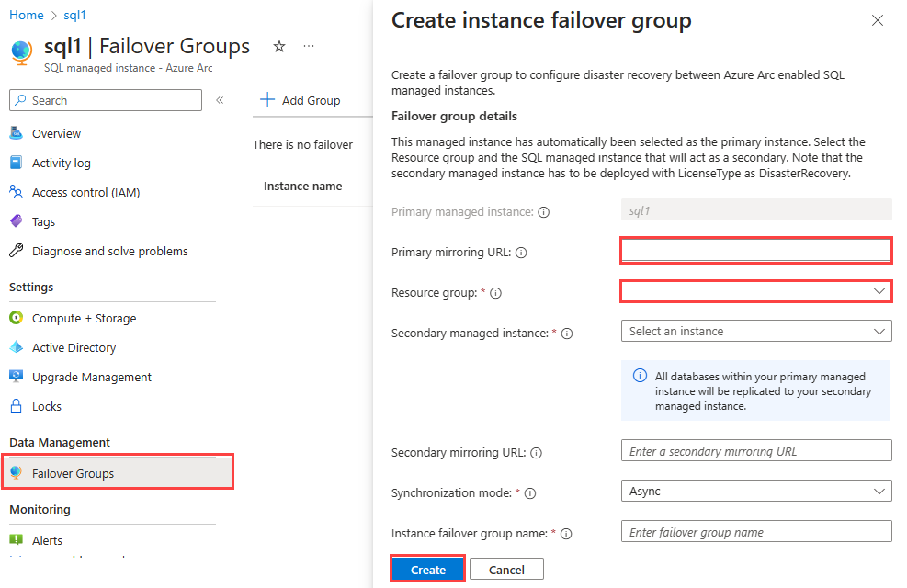Cancel the failover group creation

pos(506,568)
